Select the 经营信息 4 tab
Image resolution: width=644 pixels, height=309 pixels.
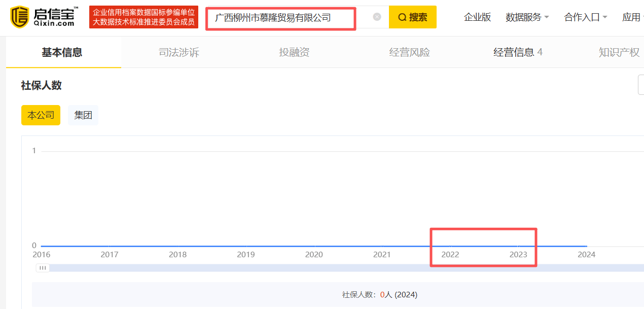[x=518, y=52]
